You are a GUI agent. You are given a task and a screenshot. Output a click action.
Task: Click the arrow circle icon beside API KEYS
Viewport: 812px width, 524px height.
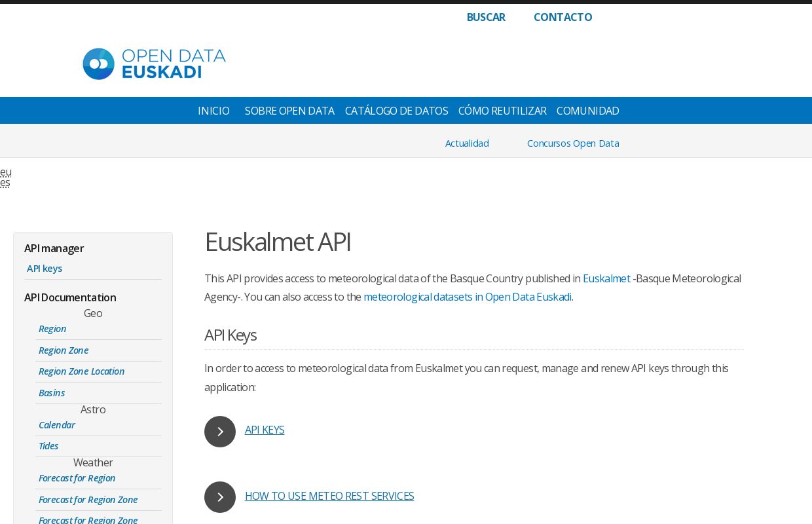click(x=220, y=432)
